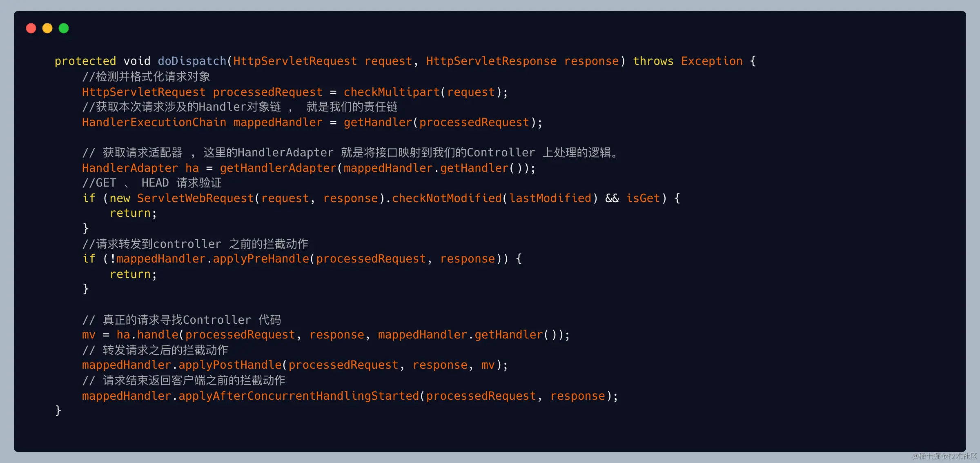Screen dimensions: 980x463
Task: Click the green maximize dot
Action: [x=64, y=28]
